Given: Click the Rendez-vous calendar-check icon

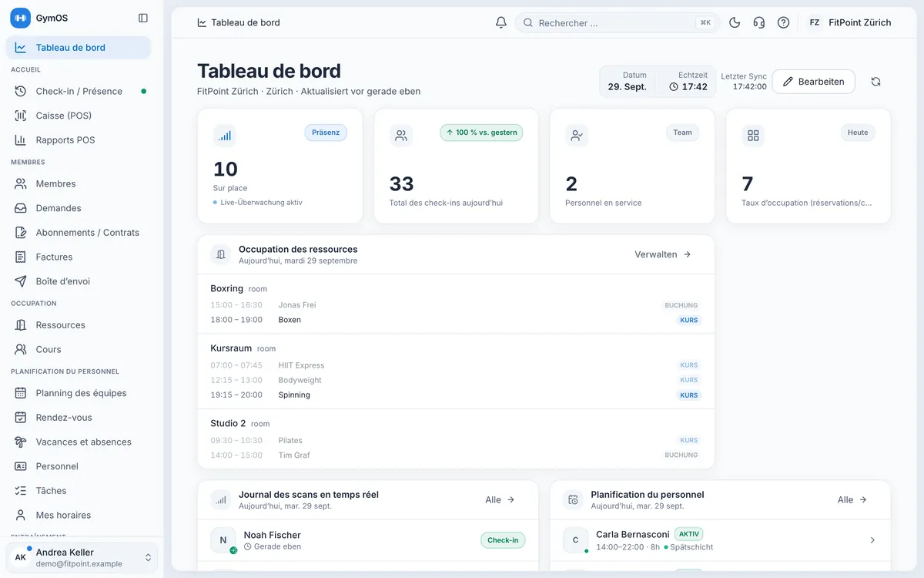Looking at the screenshot, I should coord(21,418).
